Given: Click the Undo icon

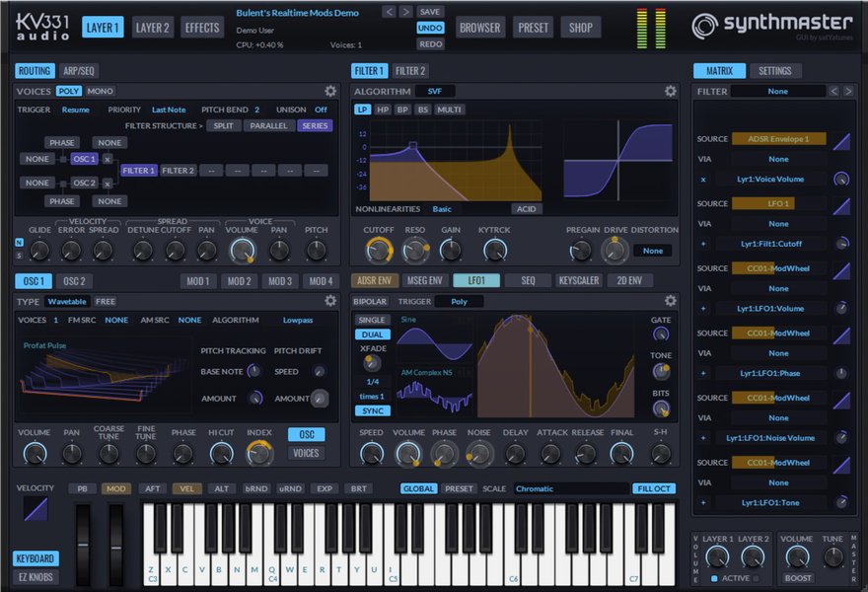Looking at the screenshot, I should 428,28.
